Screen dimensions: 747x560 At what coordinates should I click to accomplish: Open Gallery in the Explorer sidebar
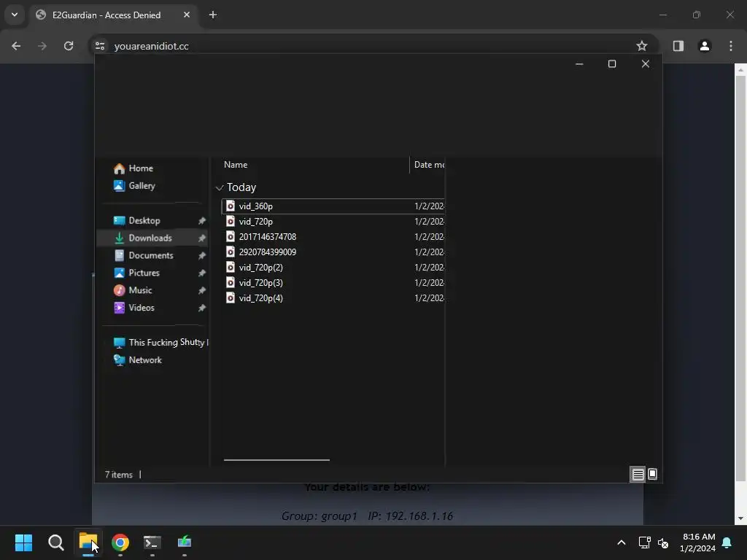(134, 186)
